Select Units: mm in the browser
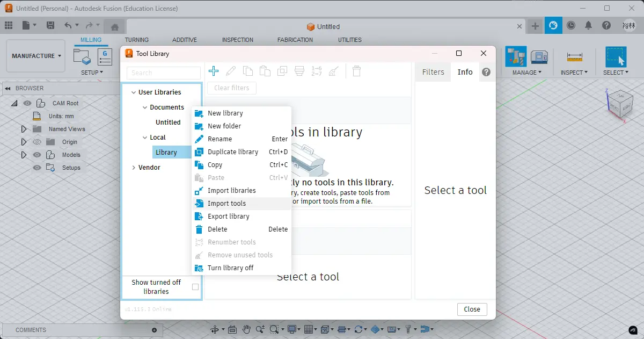 [61, 116]
